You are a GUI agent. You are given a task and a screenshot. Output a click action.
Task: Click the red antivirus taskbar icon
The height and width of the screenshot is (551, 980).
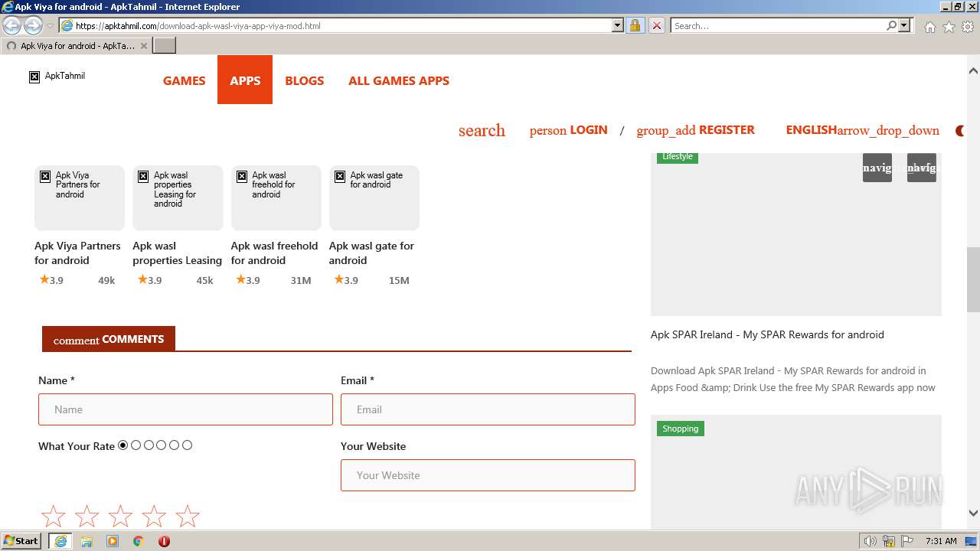164,541
